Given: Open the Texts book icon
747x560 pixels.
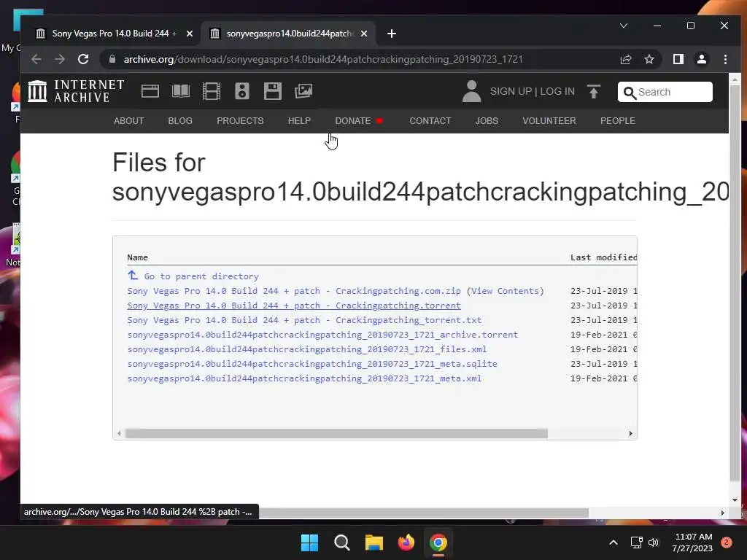Looking at the screenshot, I should tap(181, 91).
